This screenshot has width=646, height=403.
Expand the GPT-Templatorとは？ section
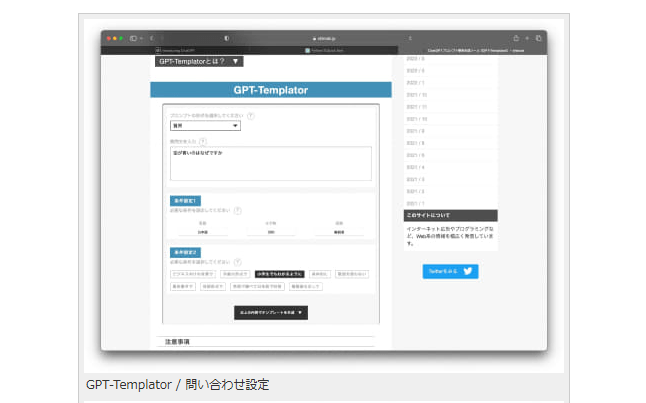point(199,61)
